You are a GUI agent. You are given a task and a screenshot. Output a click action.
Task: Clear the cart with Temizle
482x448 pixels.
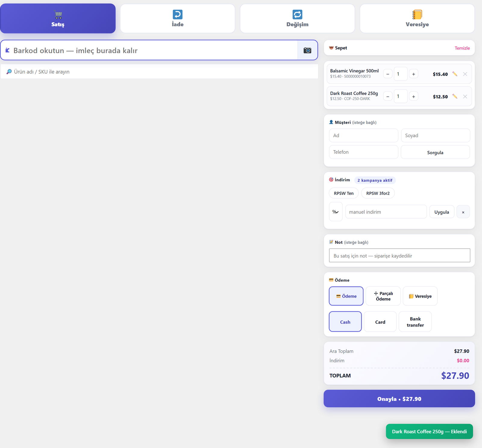(462, 48)
